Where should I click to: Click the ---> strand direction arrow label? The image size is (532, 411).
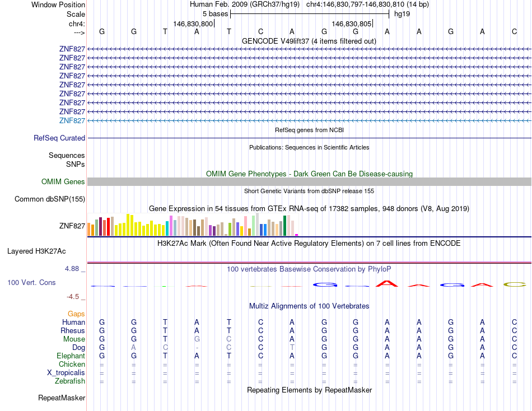tap(80, 32)
